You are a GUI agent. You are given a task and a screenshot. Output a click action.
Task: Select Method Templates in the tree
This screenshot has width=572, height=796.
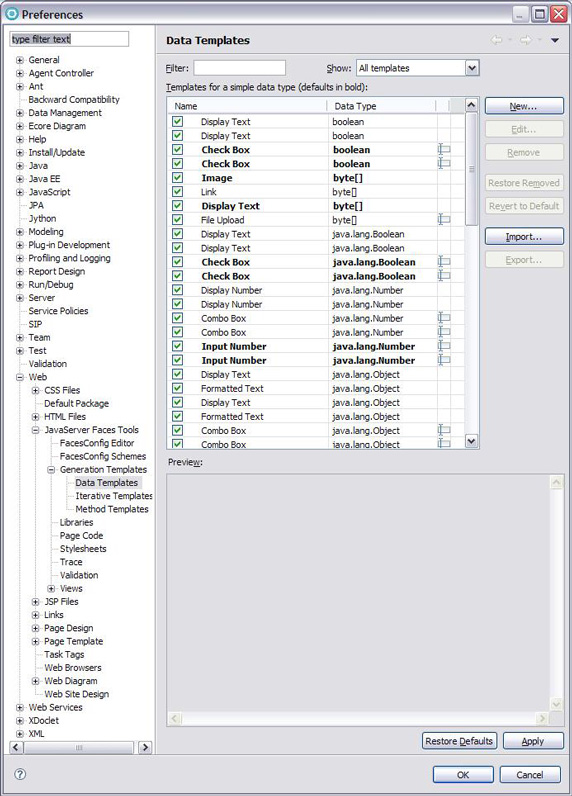pyautogui.click(x=112, y=509)
